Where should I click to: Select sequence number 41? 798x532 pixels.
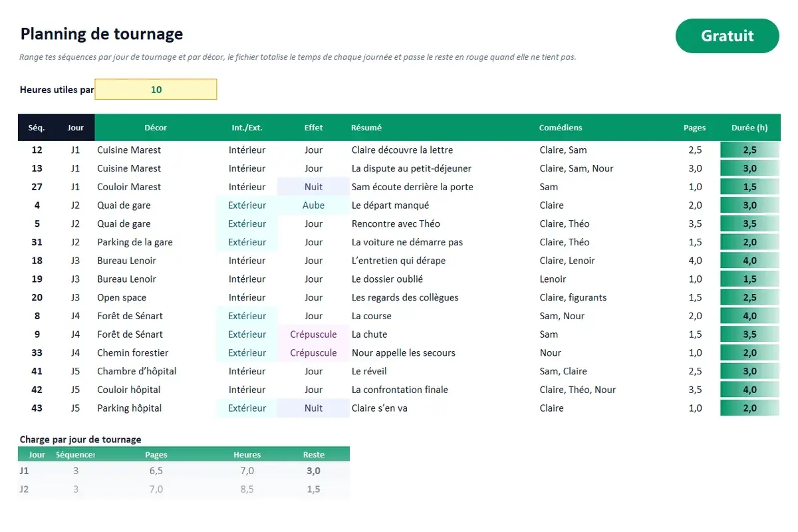click(37, 372)
